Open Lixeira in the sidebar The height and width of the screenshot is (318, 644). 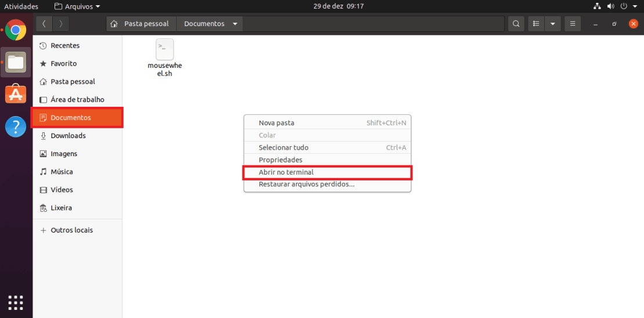(78, 208)
